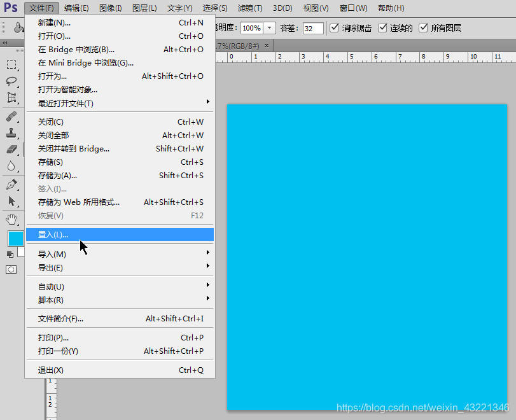Click the Photoshop Ps logo
This screenshot has height=420, width=516.
11,8
